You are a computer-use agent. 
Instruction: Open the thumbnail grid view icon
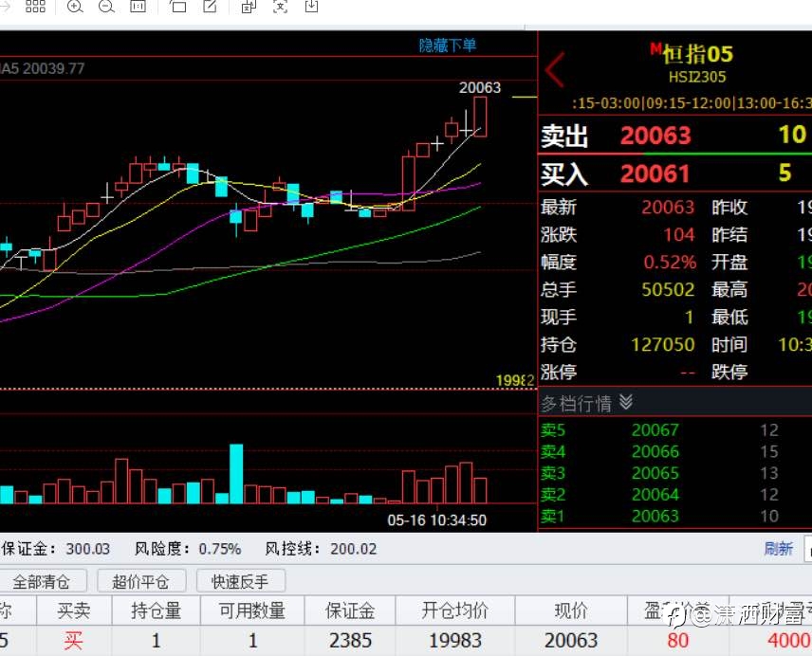coord(35,7)
